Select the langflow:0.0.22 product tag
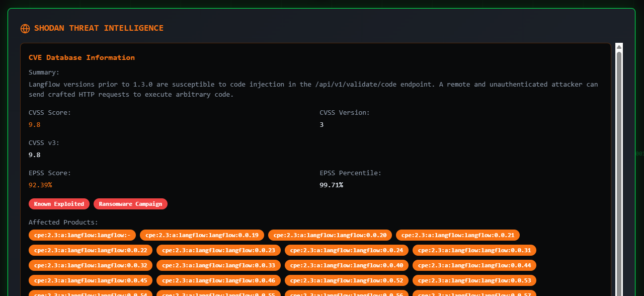644x296 pixels. tap(91, 250)
